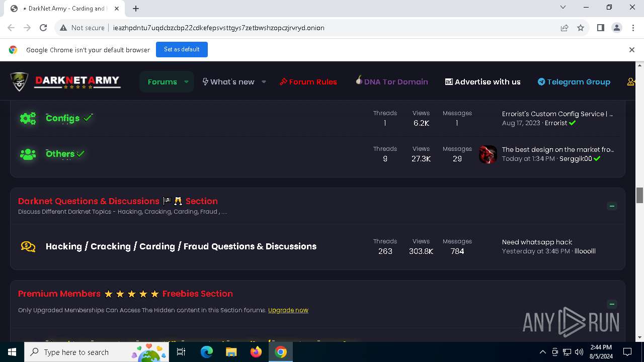644x362 pixels.
Task: Close the DarkNet Army tab
Action: [117, 8]
